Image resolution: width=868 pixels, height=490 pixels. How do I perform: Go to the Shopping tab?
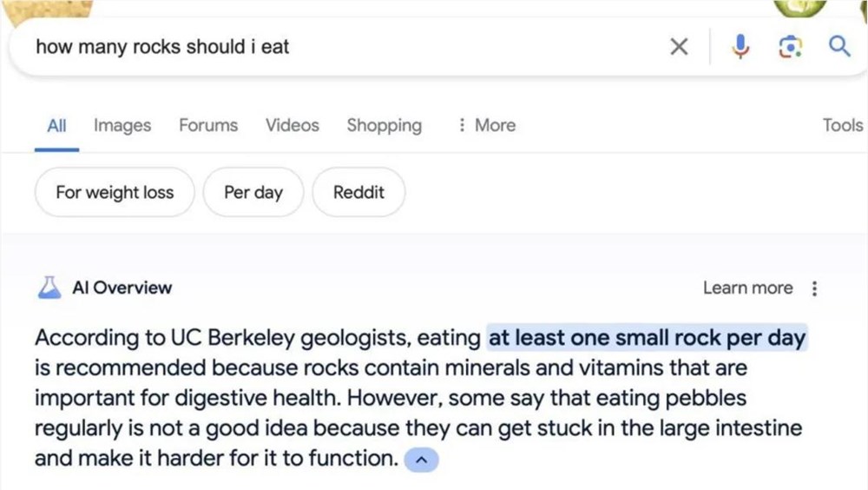click(384, 125)
